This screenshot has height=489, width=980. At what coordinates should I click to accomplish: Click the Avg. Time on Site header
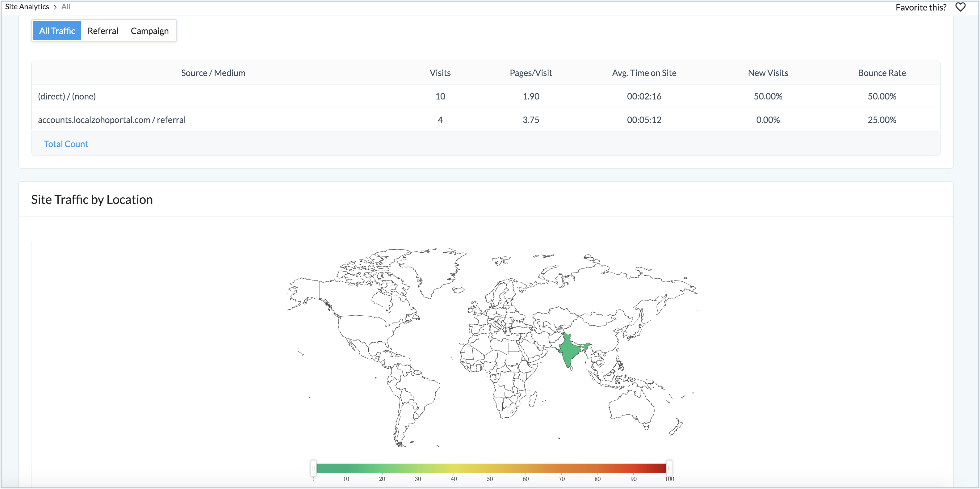click(644, 73)
